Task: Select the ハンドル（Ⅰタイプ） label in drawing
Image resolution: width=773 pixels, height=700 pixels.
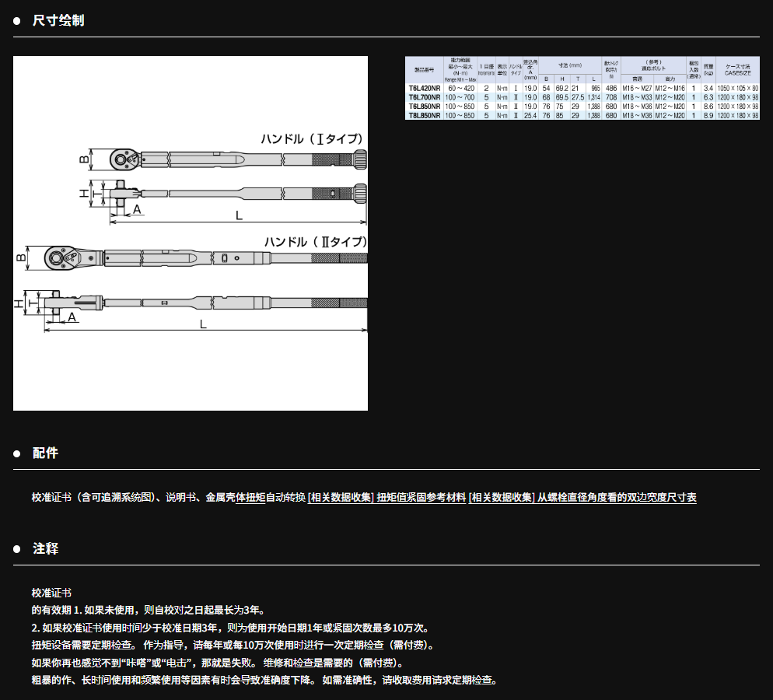Action: point(312,139)
